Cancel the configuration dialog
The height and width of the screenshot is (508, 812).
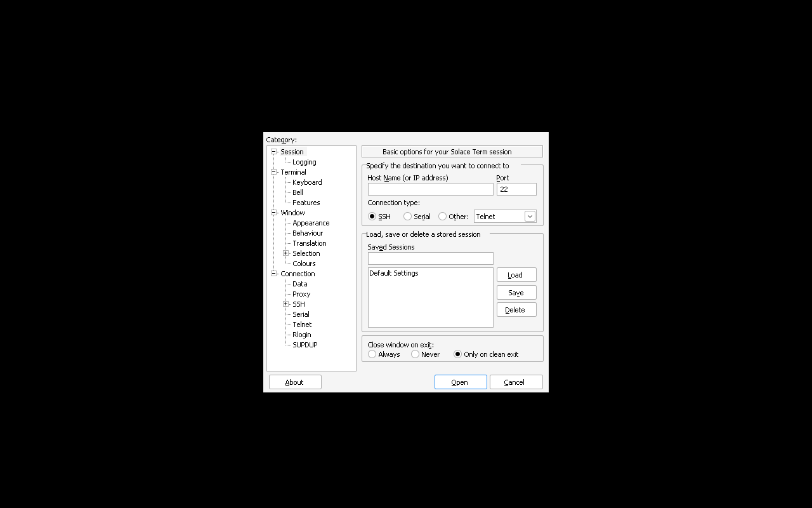pyautogui.click(x=516, y=382)
